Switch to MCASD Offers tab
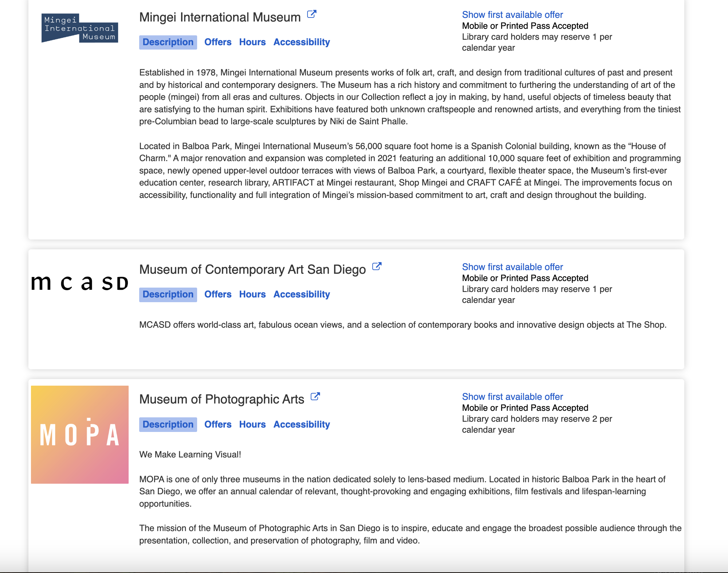The height and width of the screenshot is (573, 728). (x=218, y=295)
